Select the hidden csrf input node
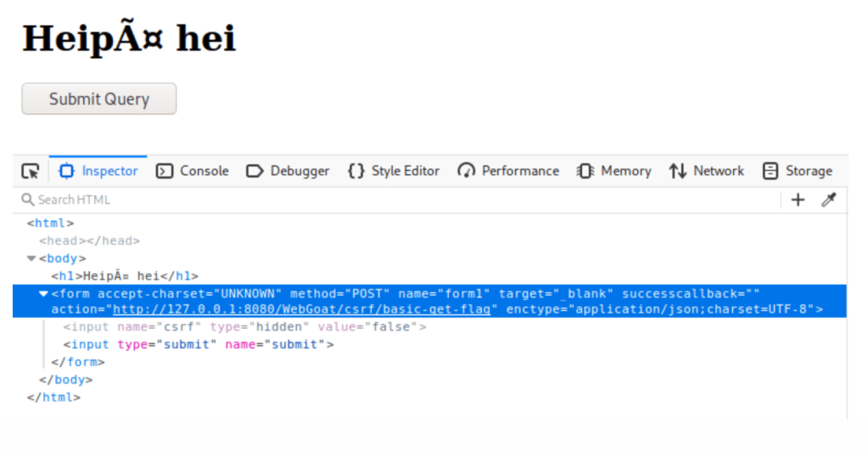The height and width of the screenshot is (451, 868). click(x=244, y=327)
